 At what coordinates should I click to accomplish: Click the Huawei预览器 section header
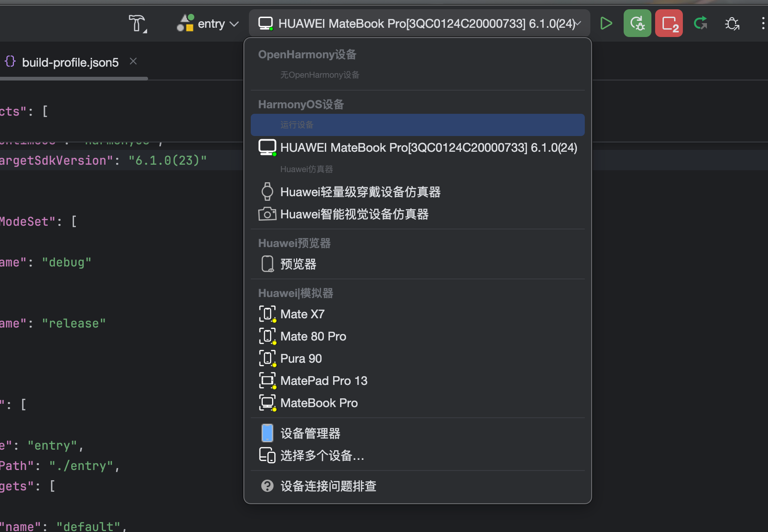[x=295, y=243]
